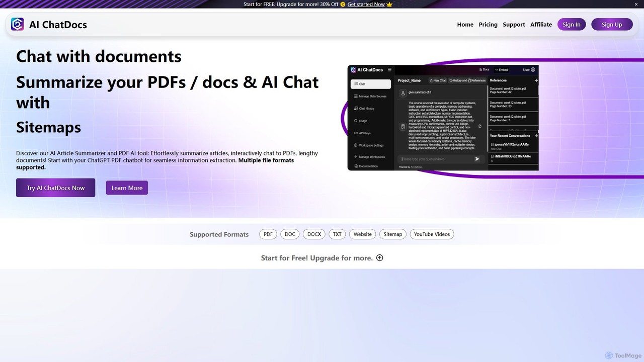Click the up-arrow circle icon beside Upgrade for more
The height and width of the screenshot is (362, 644).
pos(380,258)
